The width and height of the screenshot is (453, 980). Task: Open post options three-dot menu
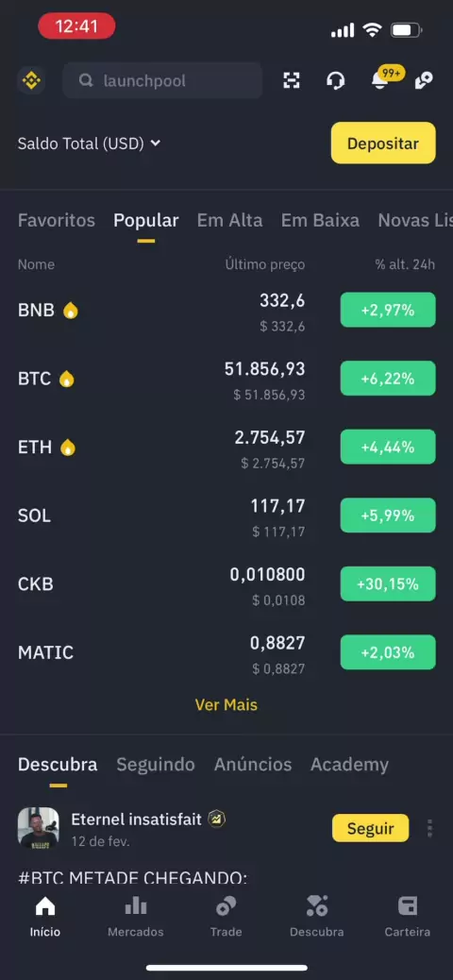(x=430, y=828)
